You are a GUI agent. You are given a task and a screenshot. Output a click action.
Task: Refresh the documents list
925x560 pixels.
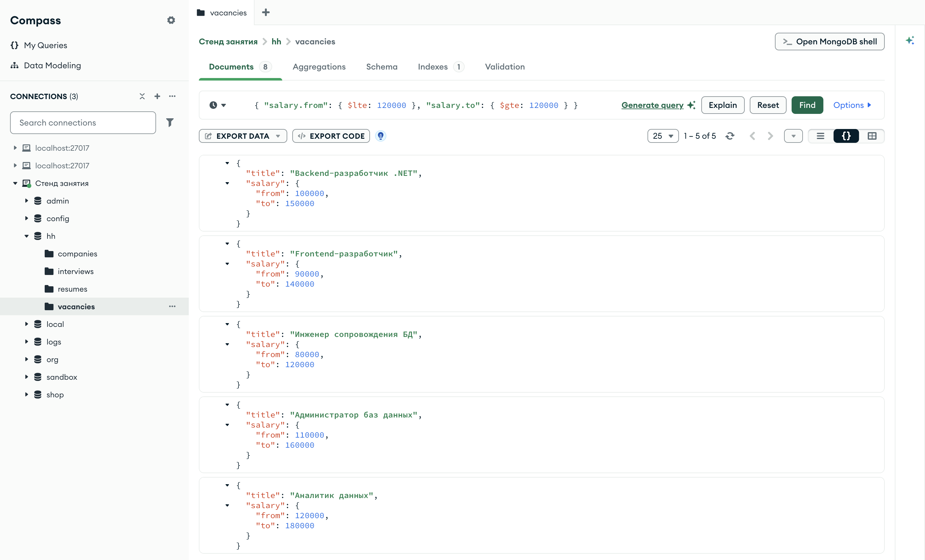point(730,136)
